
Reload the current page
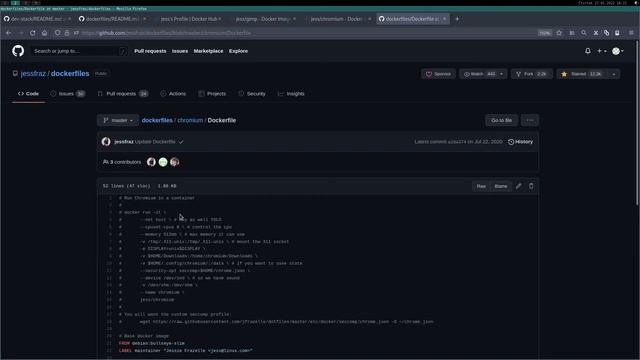pyautogui.click(x=32, y=33)
